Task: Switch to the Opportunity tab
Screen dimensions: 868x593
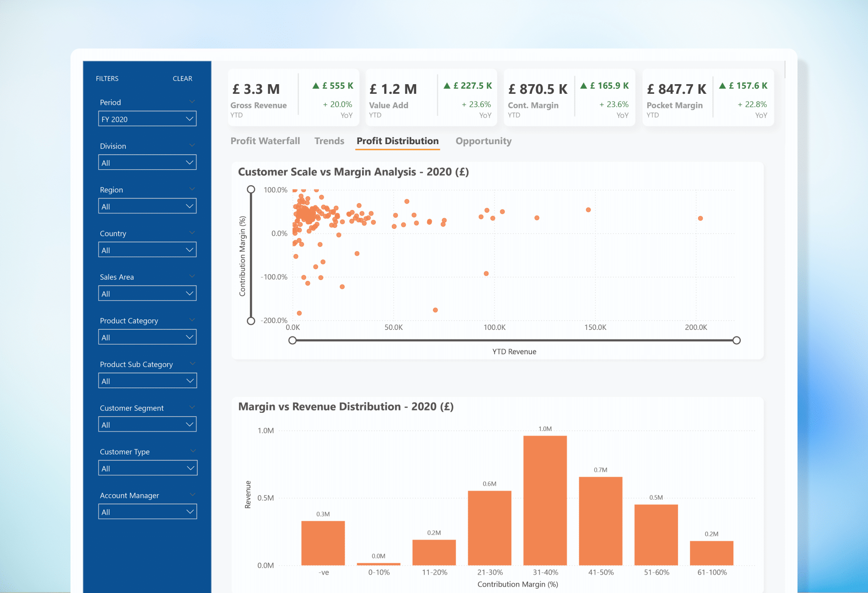Action: coord(483,141)
